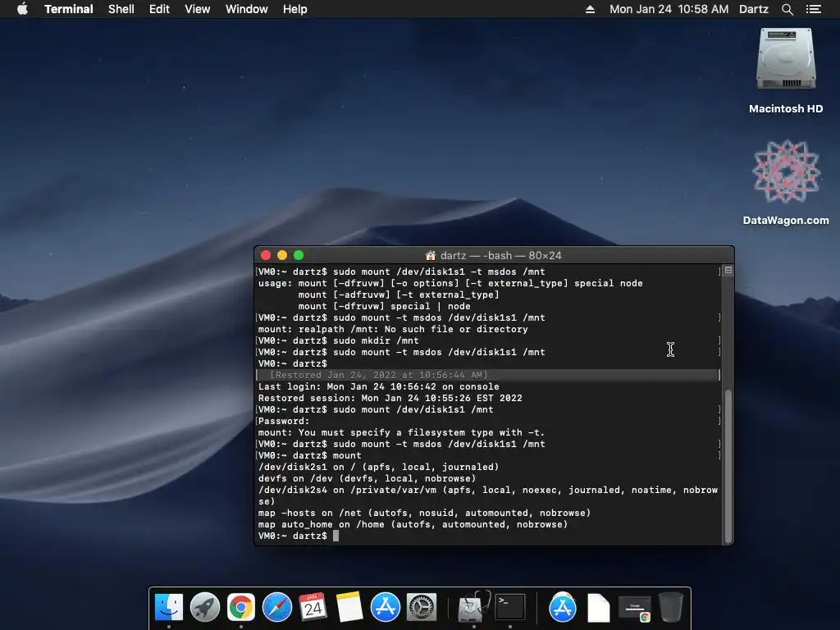Open the Edit menu

[x=159, y=9]
